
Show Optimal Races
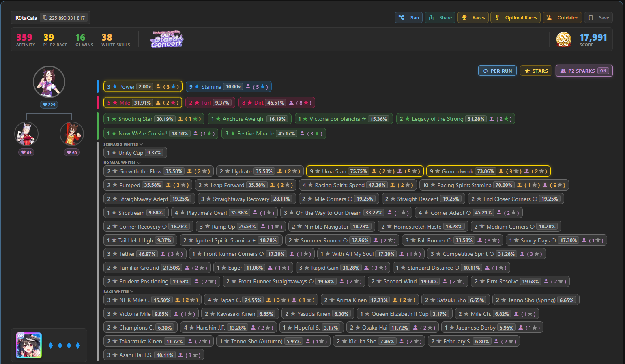[515, 18]
